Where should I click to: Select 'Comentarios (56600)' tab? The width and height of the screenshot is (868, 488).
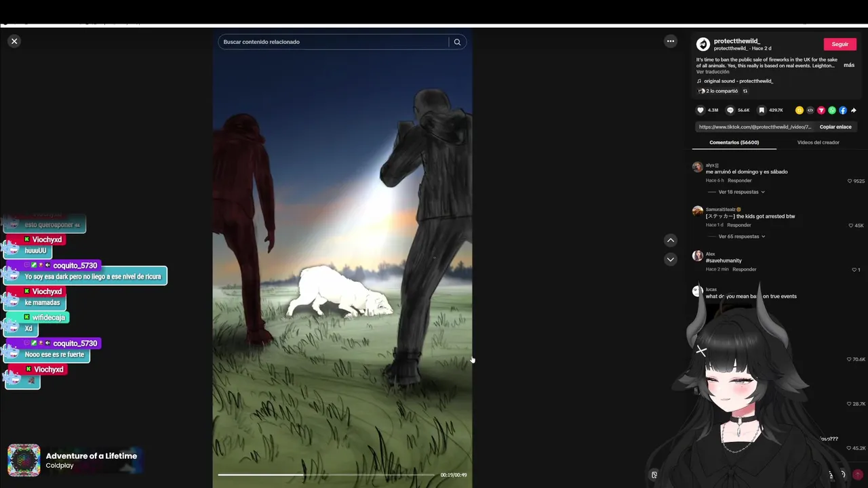pos(734,142)
